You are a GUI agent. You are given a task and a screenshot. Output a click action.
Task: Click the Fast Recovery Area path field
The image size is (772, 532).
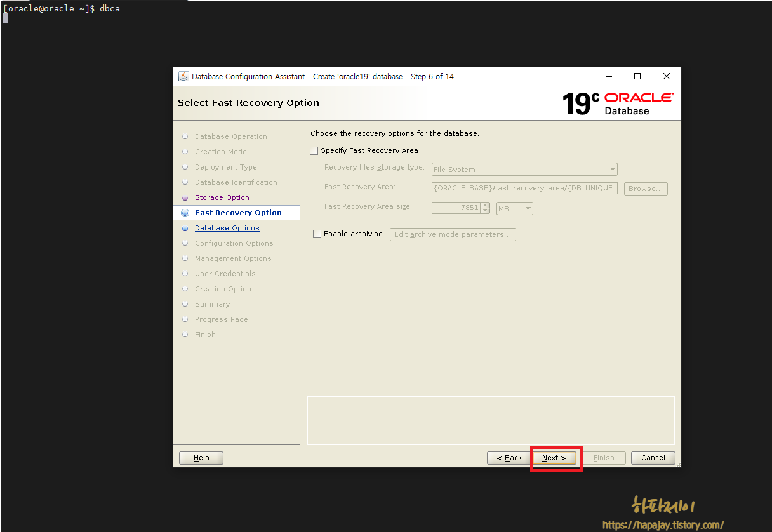point(524,189)
